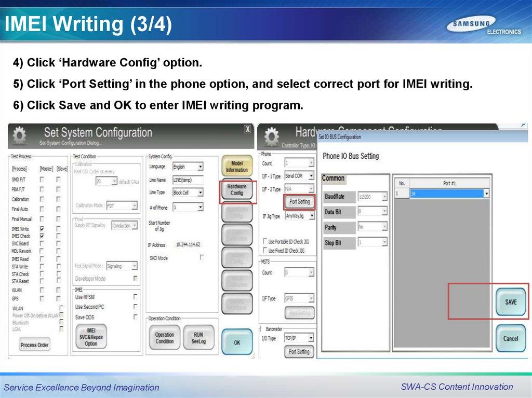Click the gear icon beside Set System Configuration
Viewport: 532px width, 398px height.
click(x=19, y=136)
